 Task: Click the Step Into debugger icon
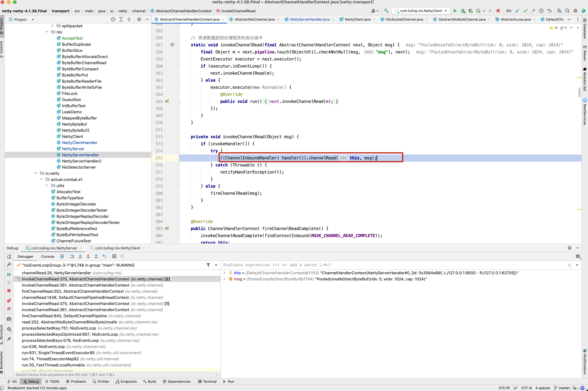click(x=80, y=256)
